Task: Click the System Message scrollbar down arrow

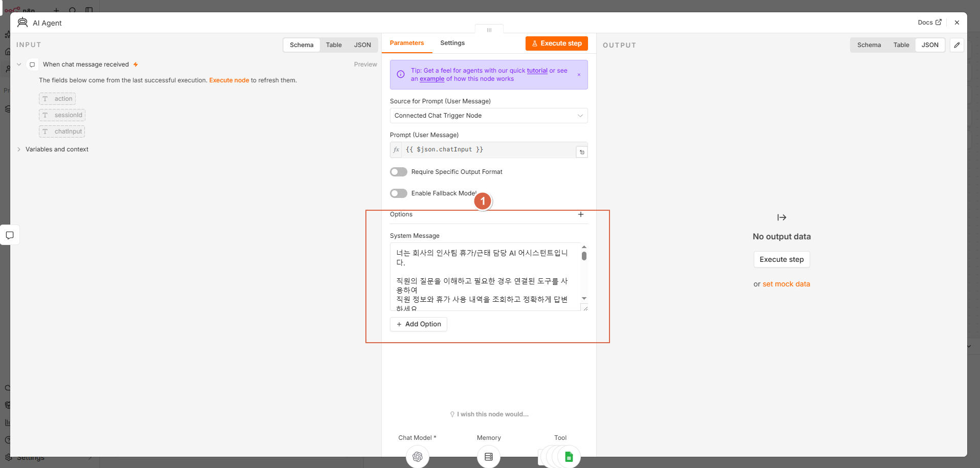Action: [x=584, y=298]
